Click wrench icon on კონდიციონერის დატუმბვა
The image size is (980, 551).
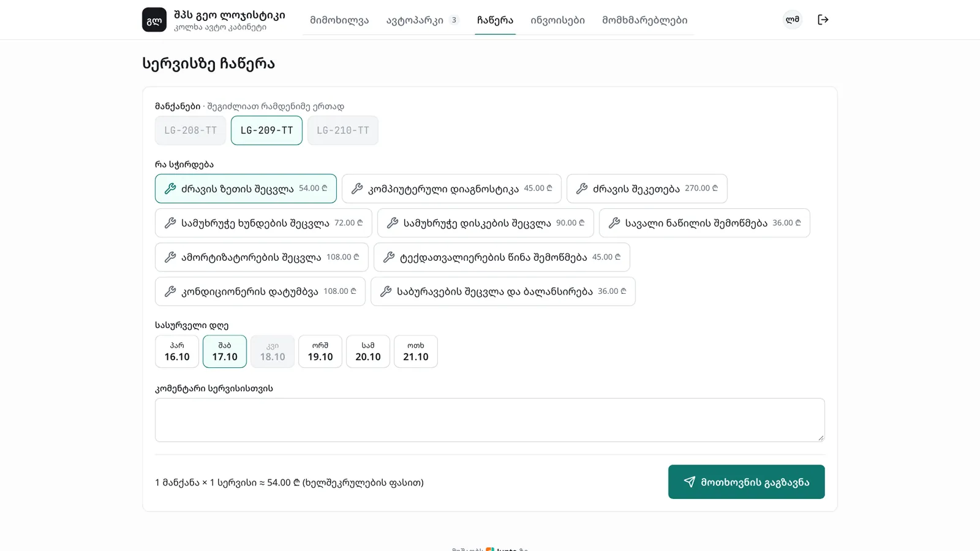pos(170,291)
